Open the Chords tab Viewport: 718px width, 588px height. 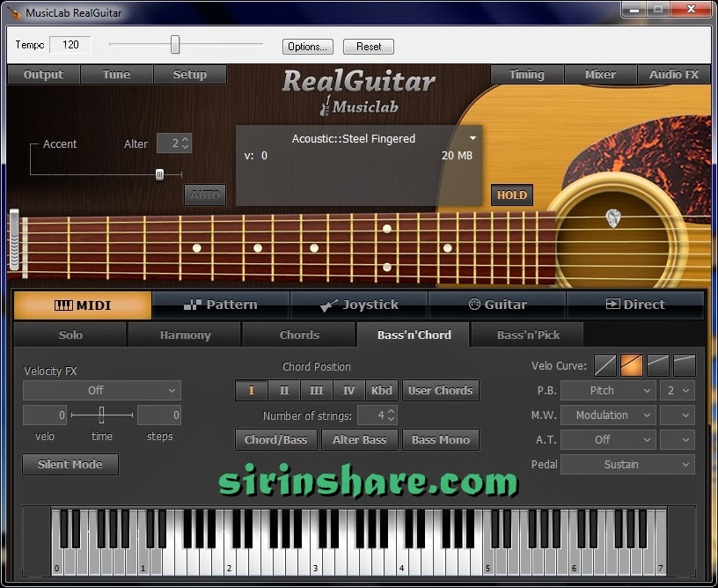pyautogui.click(x=299, y=334)
